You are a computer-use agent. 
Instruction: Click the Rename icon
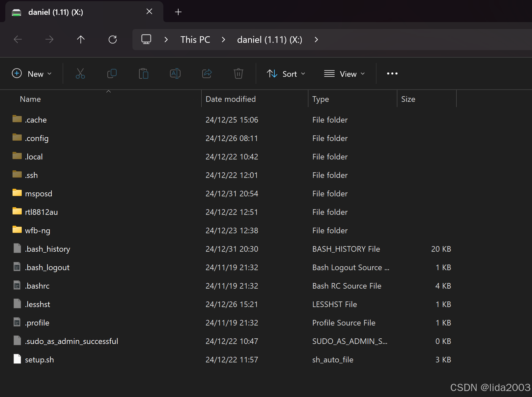175,73
